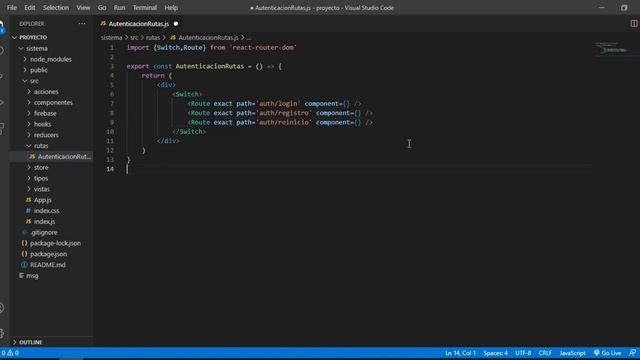Click the sistema breadcrumb
The width and height of the screenshot is (640, 360).
(x=111, y=38)
